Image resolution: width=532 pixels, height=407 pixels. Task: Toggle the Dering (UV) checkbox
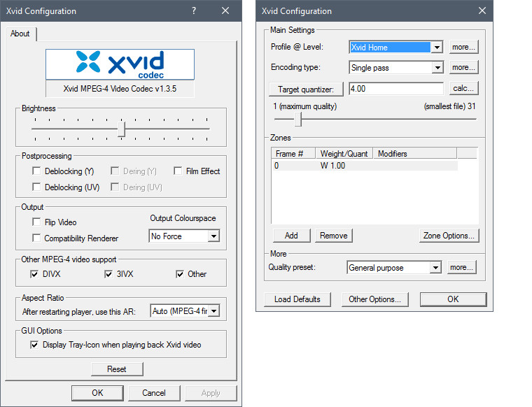[115, 187]
